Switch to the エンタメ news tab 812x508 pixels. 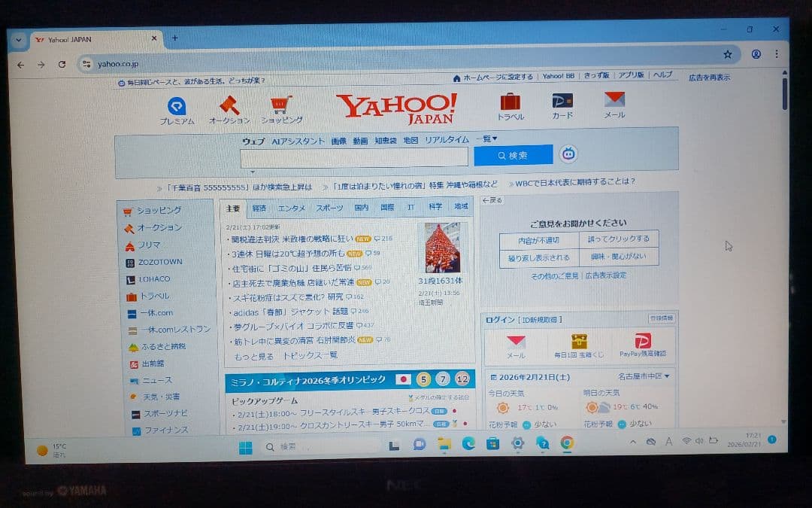[292, 208]
